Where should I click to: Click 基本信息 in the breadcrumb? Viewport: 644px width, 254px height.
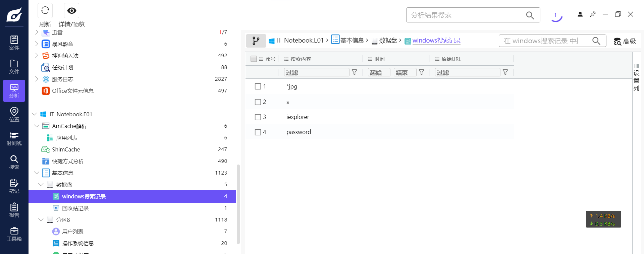[x=348, y=40]
